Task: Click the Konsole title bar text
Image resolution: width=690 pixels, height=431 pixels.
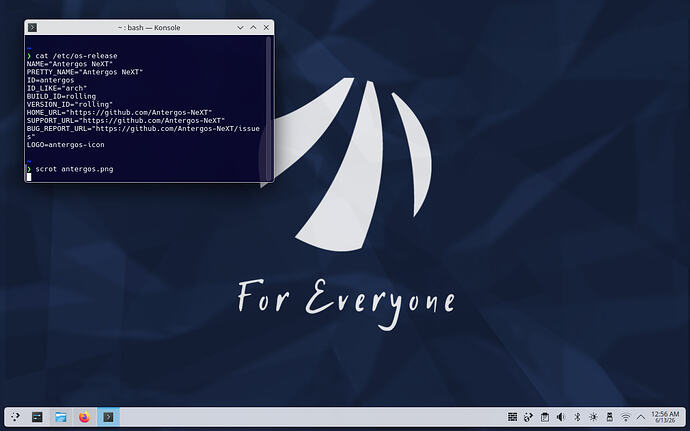Action: (149, 27)
